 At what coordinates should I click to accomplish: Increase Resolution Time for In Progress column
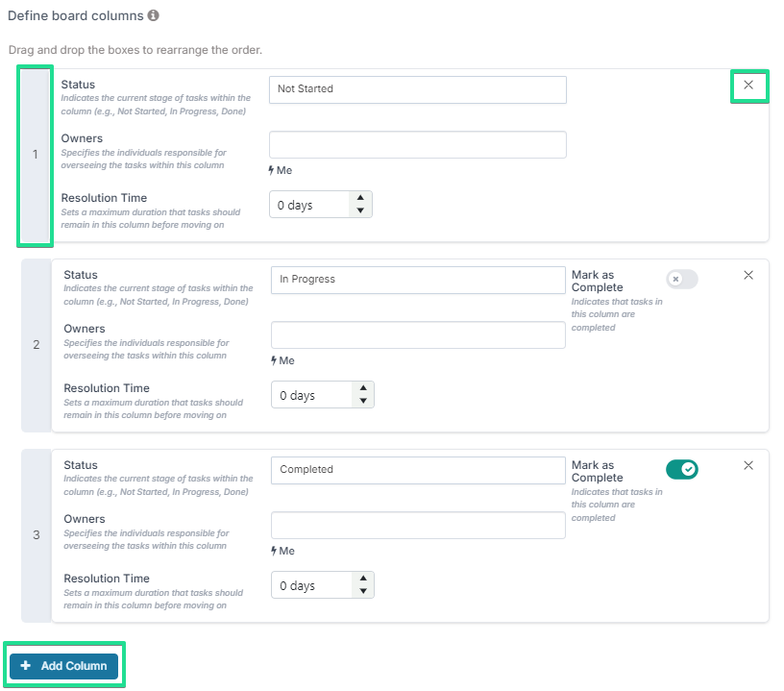363,388
